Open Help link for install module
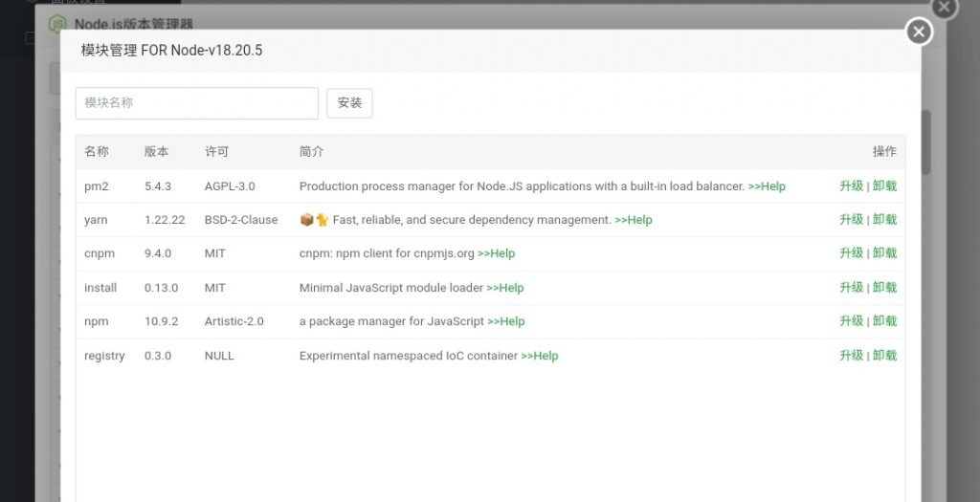This screenshot has height=502, width=980. click(x=505, y=288)
